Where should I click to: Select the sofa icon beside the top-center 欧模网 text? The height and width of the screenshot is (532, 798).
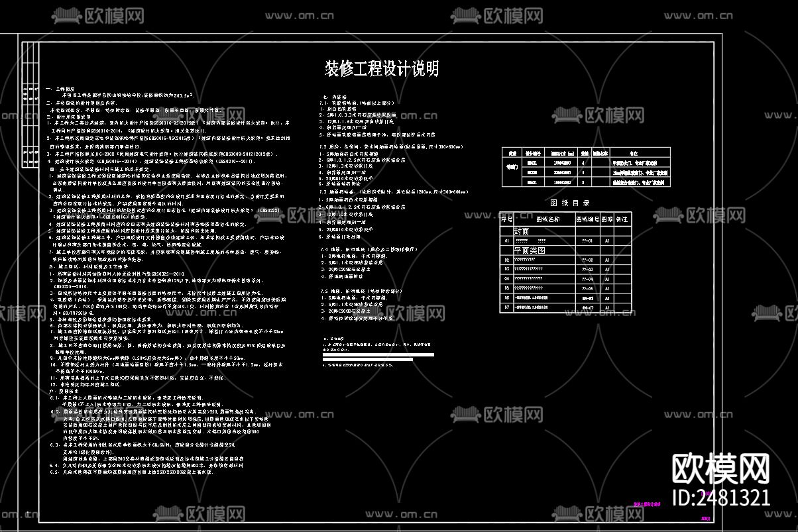464,13
